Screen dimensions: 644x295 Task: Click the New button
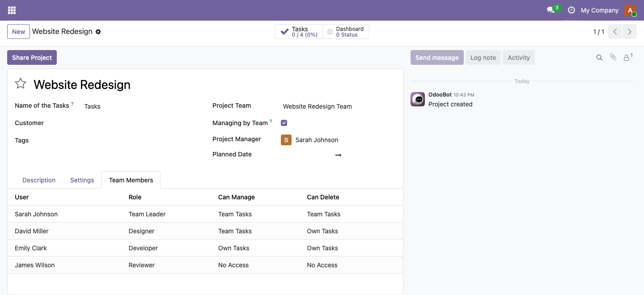tap(18, 32)
